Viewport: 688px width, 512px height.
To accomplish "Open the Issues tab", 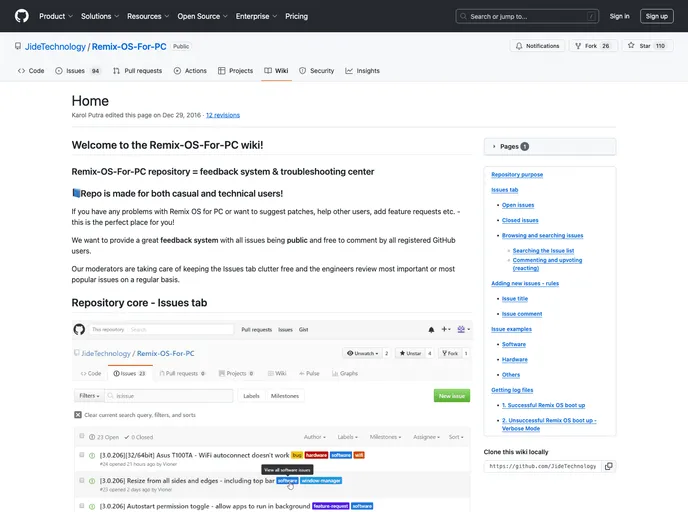I will pyautogui.click(x=78, y=71).
